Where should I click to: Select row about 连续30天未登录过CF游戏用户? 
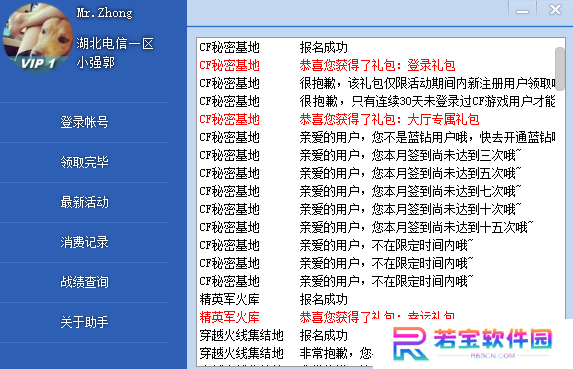[376, 101]
